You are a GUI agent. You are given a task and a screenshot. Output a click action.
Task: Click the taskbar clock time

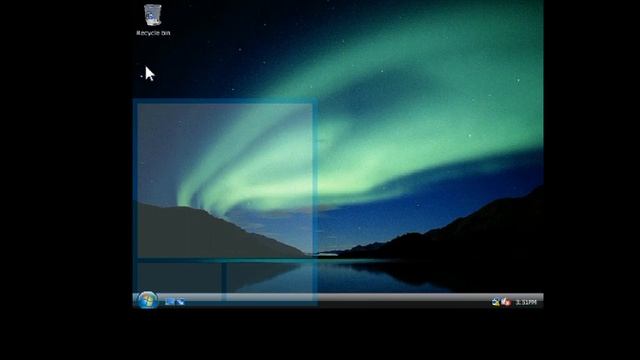click(526, 302)
